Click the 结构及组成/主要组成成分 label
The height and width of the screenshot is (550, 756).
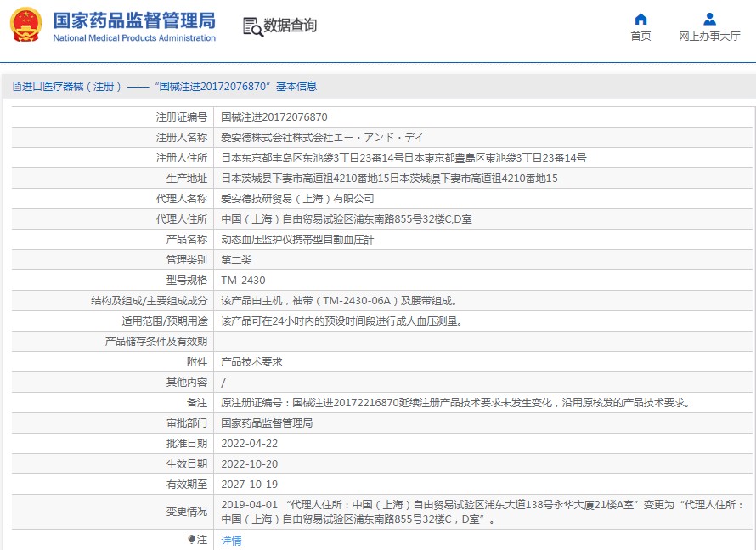point(149,301)
